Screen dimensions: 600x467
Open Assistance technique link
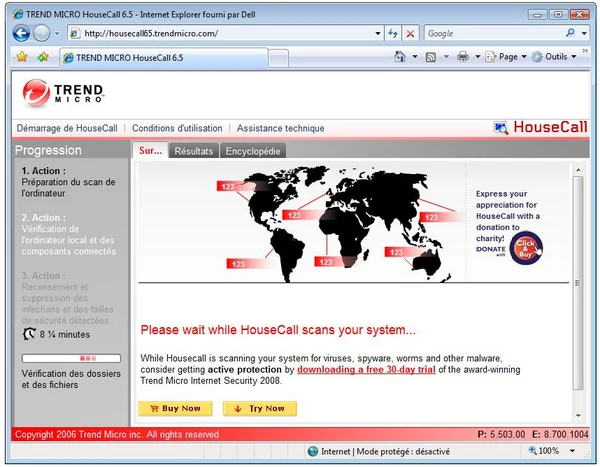(280, 128)
